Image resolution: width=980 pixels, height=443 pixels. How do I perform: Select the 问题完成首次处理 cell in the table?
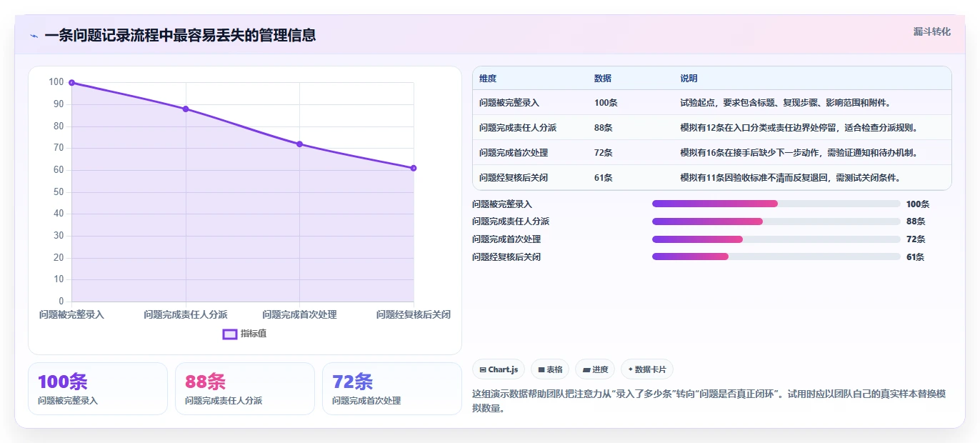[x=514, y=153]
